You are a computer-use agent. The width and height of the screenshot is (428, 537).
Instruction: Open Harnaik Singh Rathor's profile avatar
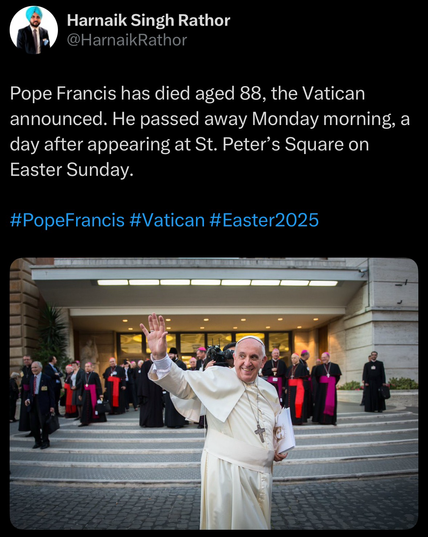(x=34, y=30)
